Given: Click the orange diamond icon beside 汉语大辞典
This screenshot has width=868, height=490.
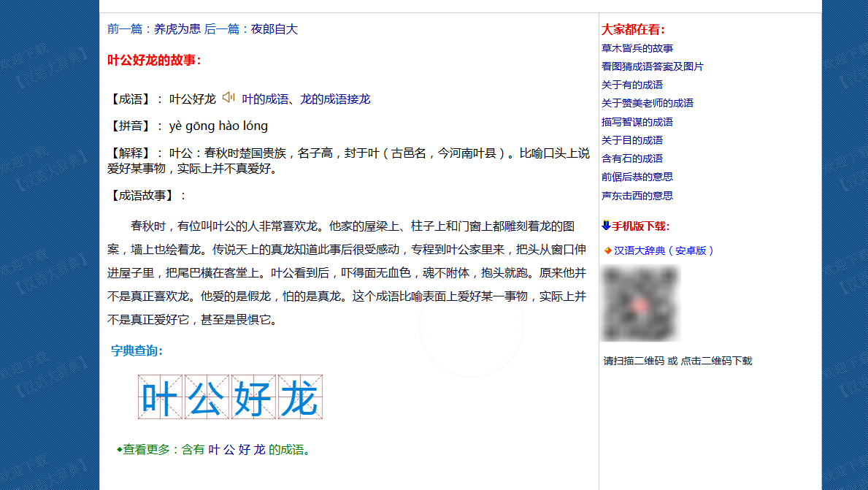Looking at the screenshot, I should [607, 250].
